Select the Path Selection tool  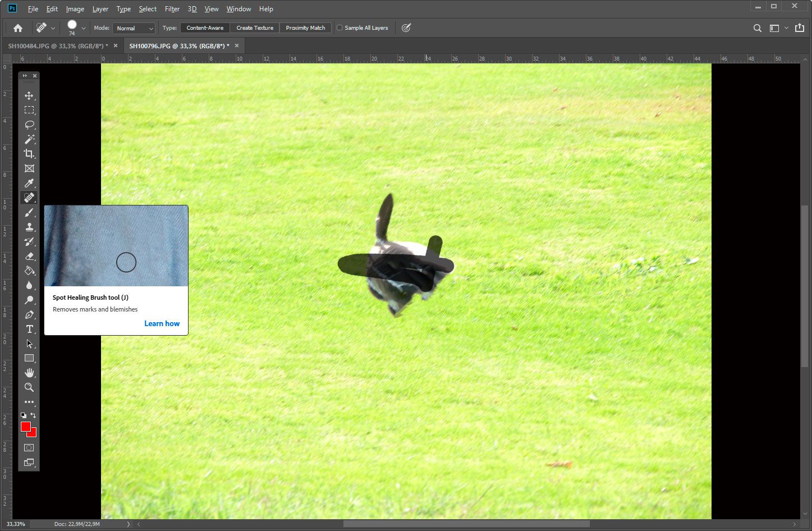pos(29,344)
